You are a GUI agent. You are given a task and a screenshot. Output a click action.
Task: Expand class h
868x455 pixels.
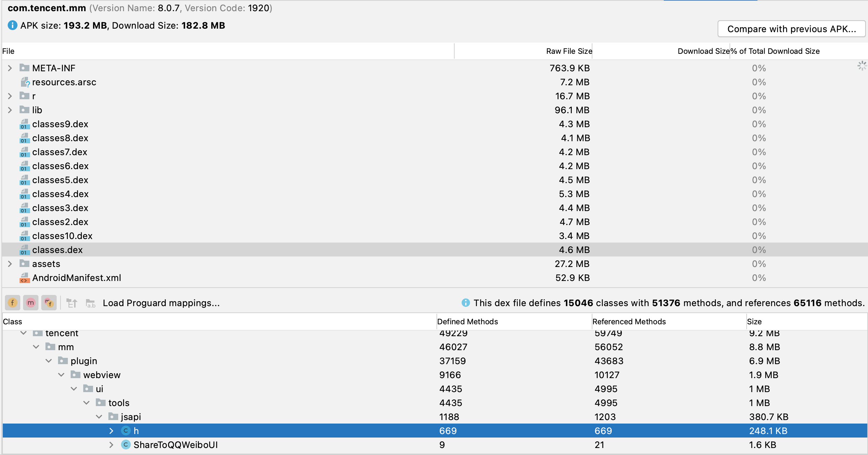pos(111,431)
